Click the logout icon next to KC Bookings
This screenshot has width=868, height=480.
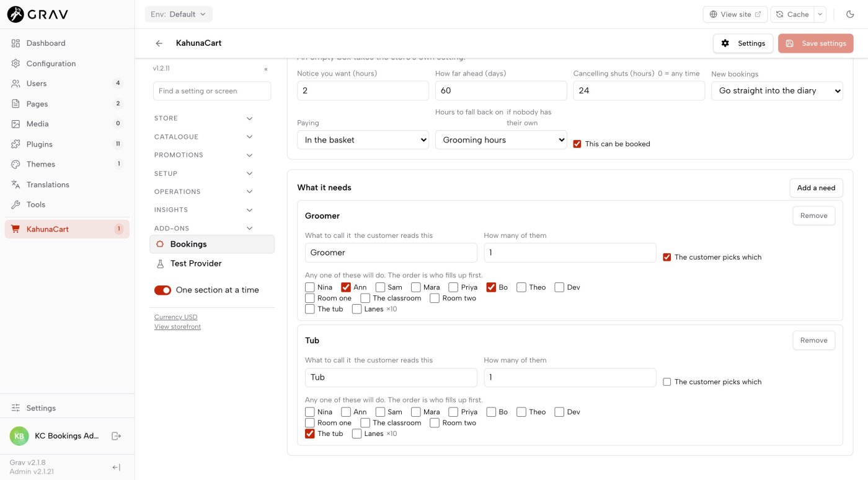click(116, 436)
